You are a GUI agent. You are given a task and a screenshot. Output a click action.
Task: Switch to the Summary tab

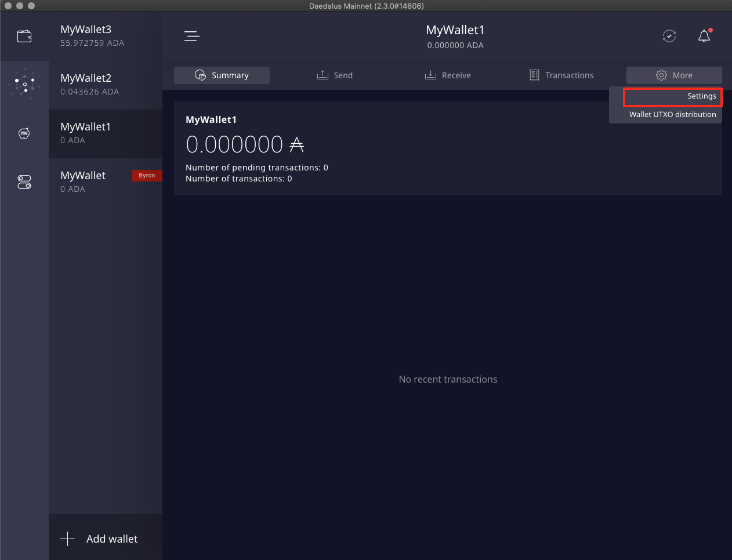(222, 75)
